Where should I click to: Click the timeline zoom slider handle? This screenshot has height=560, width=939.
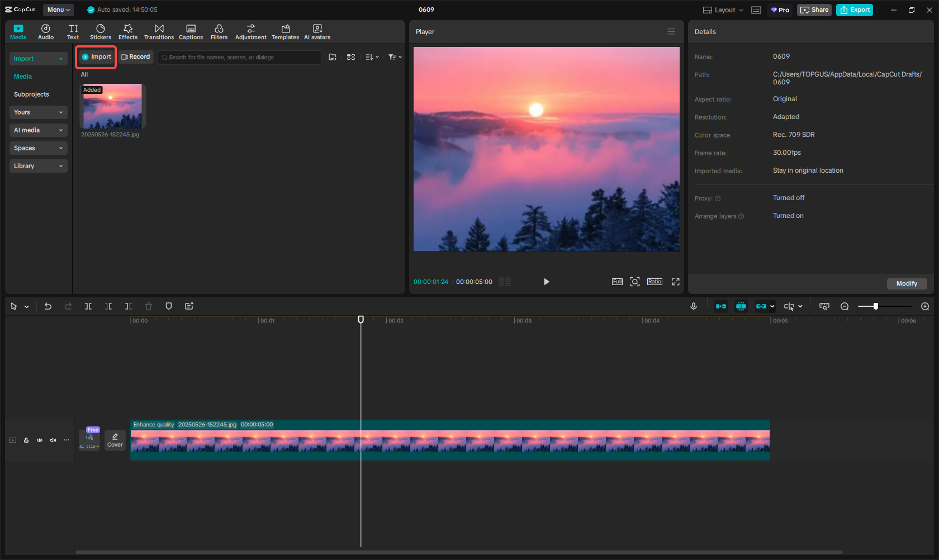876,306
